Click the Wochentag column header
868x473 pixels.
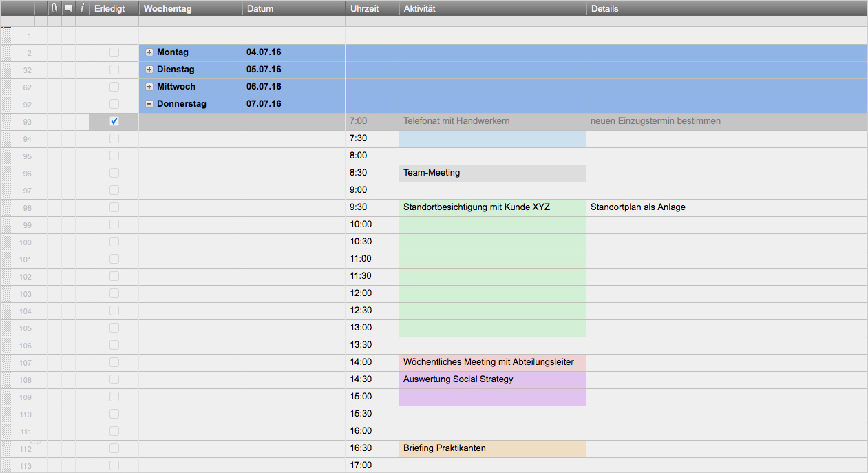pos(191,9)
